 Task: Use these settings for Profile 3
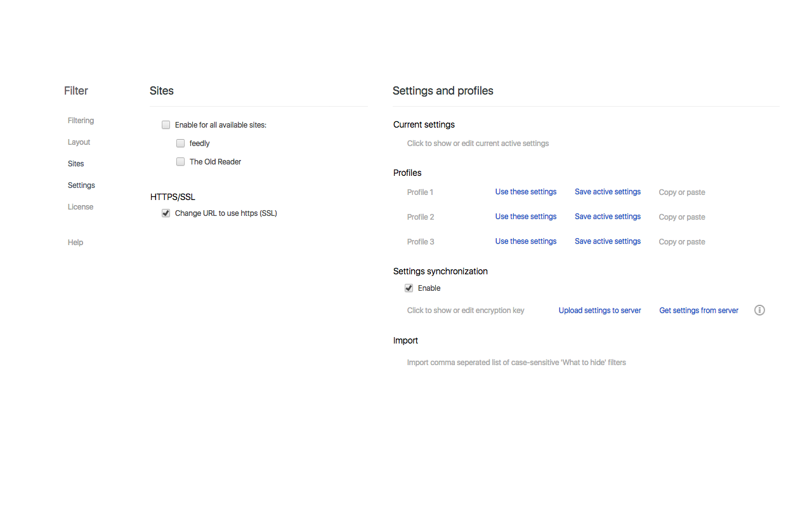525,241
